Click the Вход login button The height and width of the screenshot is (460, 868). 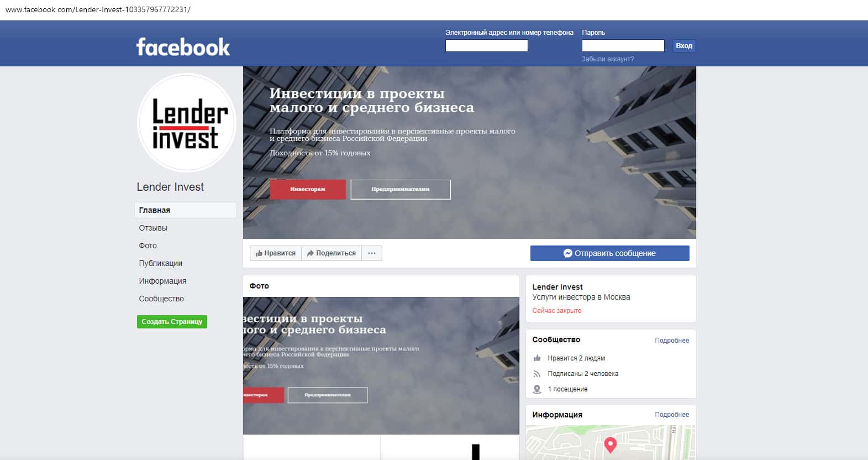pos(684,46)
